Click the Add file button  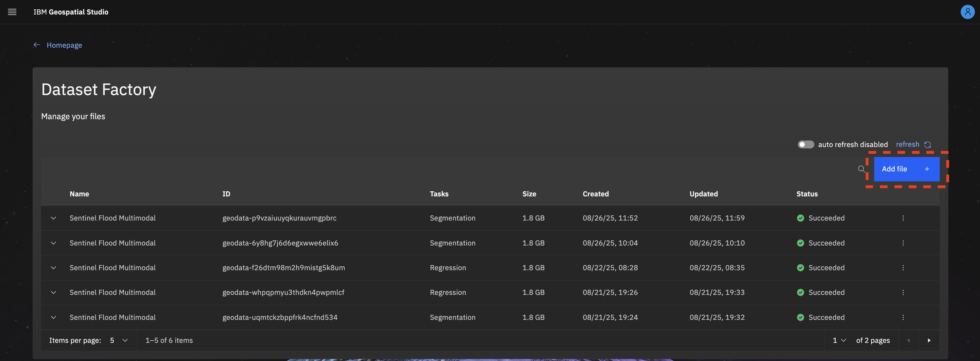(x=906, y=169)
